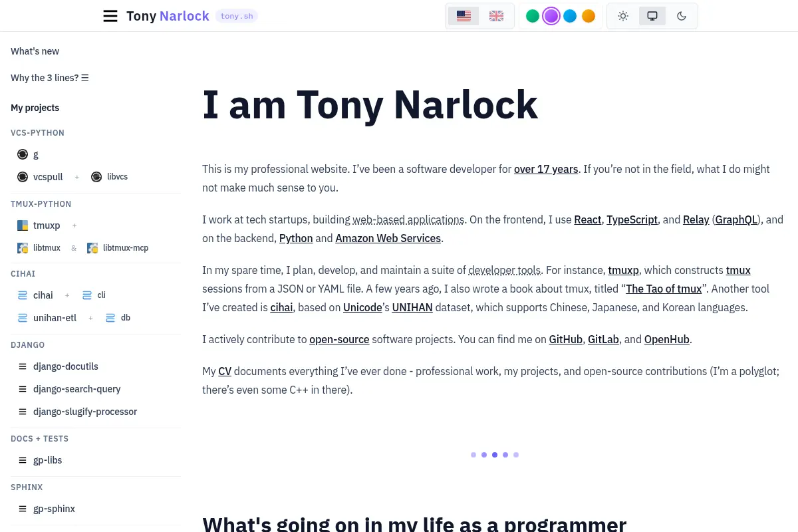The width and height of the screenshot is (798, 532).
Task: Click the DJANGO section heading
Action: click(27, 345)
